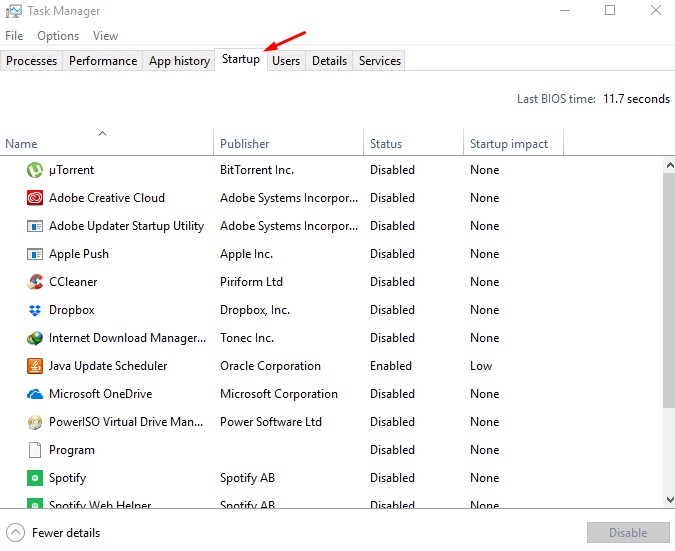675x551 pixels.
Task: Collapse view with Fewer details chevron
Action: 16,533
